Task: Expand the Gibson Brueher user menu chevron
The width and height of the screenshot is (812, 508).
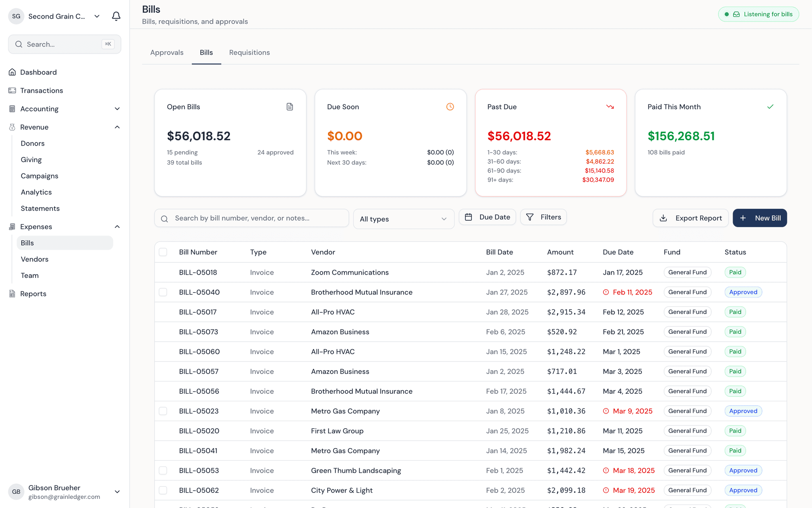Action: 117,492
